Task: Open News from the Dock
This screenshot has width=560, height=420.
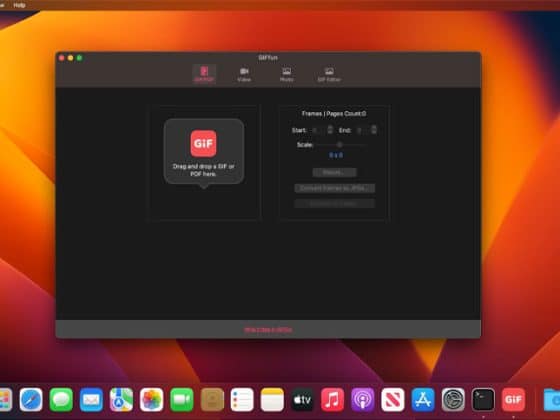Action: coord(393,400)
